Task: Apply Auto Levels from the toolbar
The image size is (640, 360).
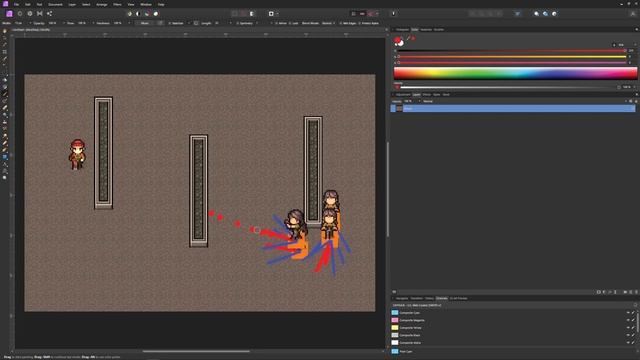Action: click(x=129, y=13)
